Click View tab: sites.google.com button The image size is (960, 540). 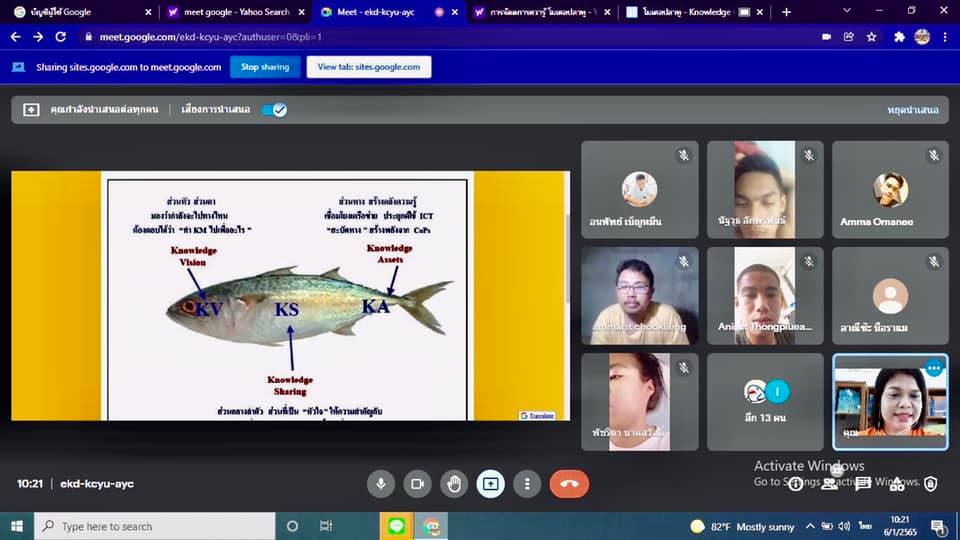369,67
